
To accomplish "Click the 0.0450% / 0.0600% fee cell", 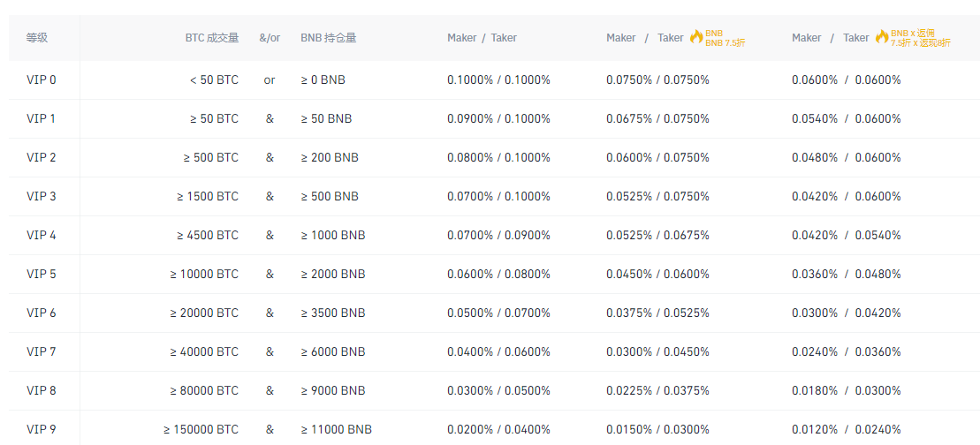I will (657, 275).
